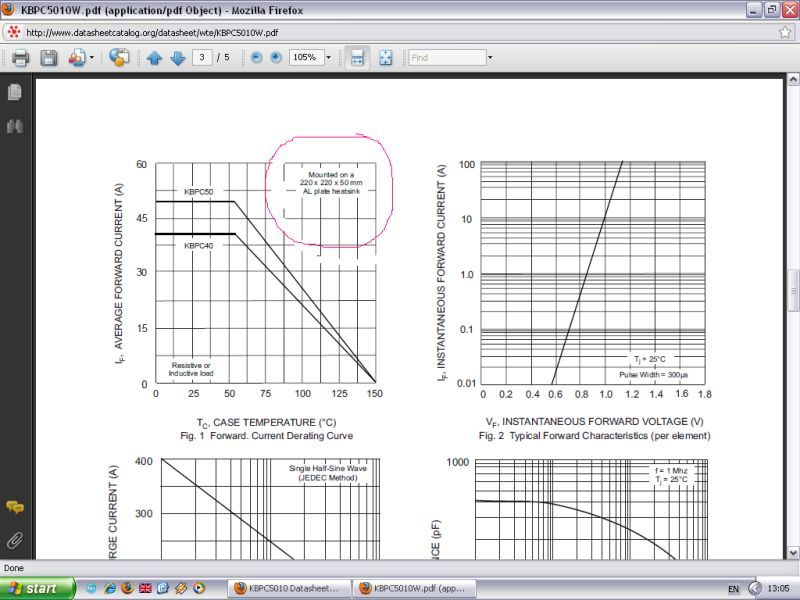This screenshot has height=600, width=800.
Task: Open the collaborate icon in the toolbar
Action: pyautogui.click(x=77, y=58)
